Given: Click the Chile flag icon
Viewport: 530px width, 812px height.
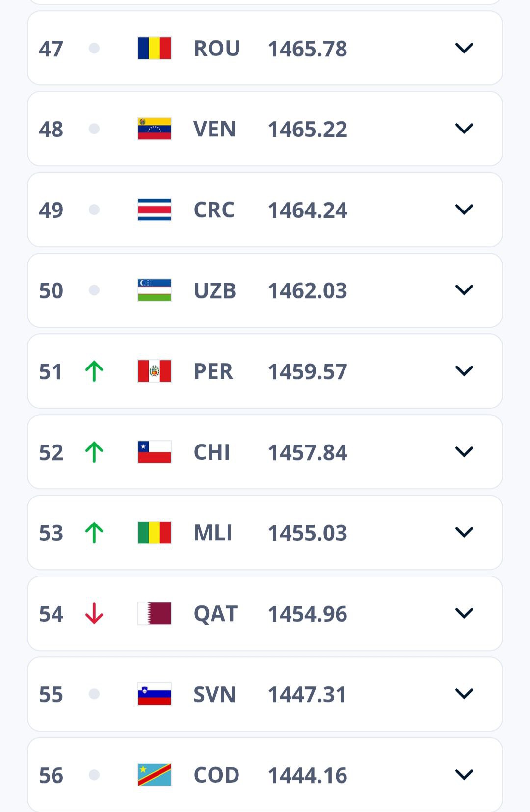Looking at the screenshot, I should pyautogui.click(x=155, y=452).
